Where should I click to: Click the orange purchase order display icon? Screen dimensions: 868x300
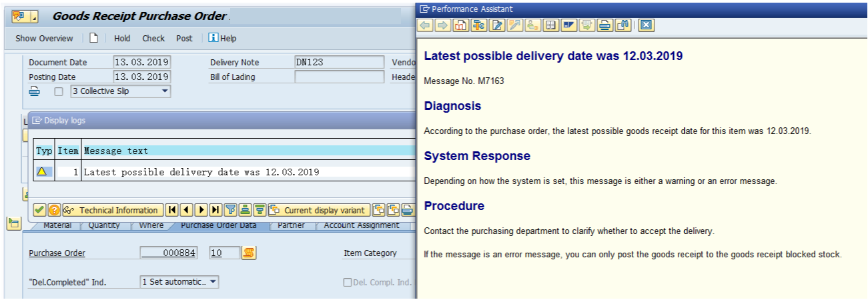coord(249,253)
